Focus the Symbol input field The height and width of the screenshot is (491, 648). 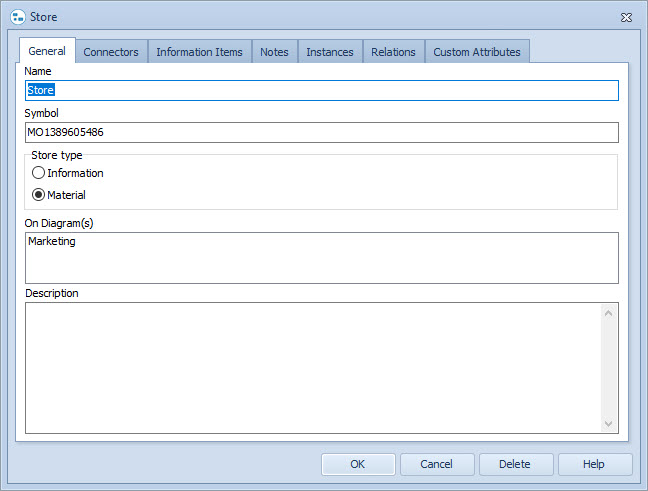320,132
